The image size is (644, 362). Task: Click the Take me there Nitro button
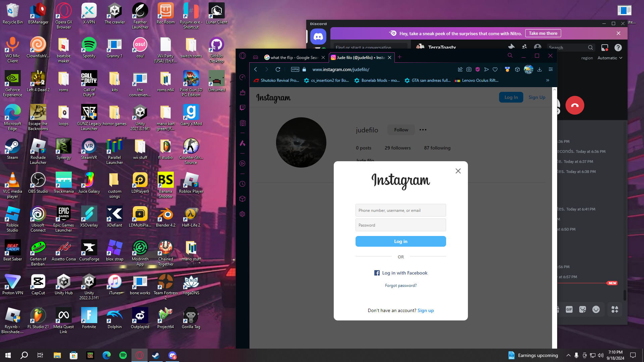click(x=543, y=33)
